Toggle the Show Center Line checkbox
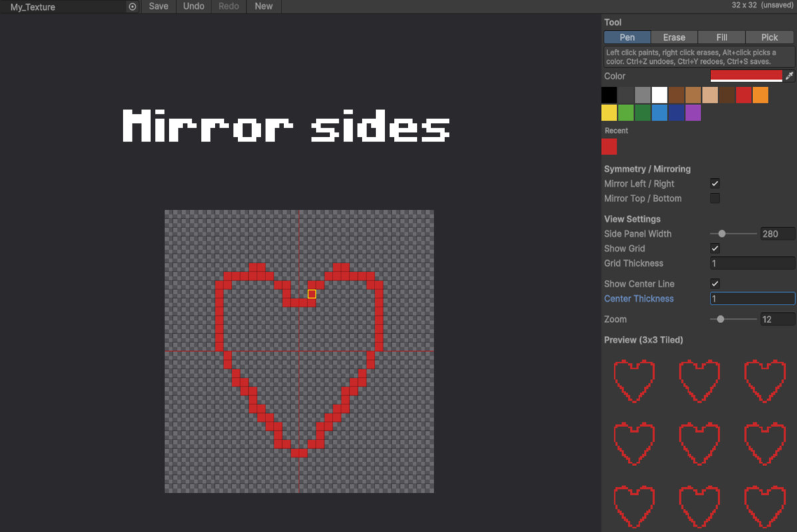Screen dimensions: 797x532 click(715, 283)
